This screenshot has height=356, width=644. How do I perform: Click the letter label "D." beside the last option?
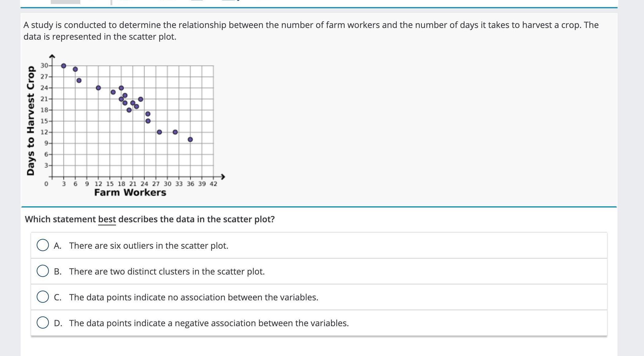click(x=58, y=323)
